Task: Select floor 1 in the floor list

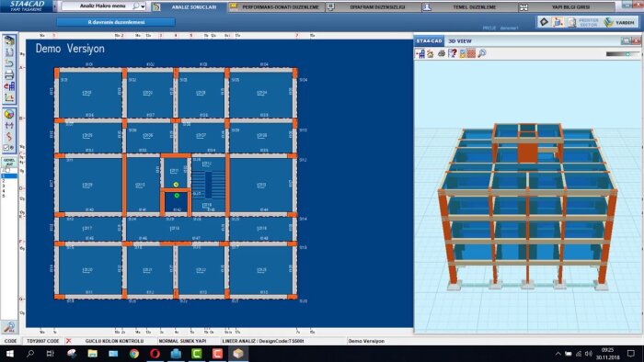Action: 9,175
